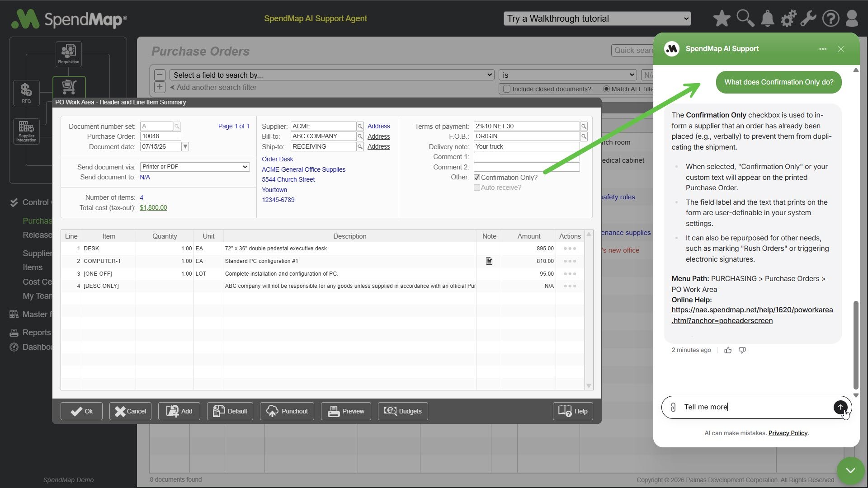The height and width of the screenshot is (488, 868).
Task: Open Actions dots for ONE-OFF line
Action: point(570,274)
